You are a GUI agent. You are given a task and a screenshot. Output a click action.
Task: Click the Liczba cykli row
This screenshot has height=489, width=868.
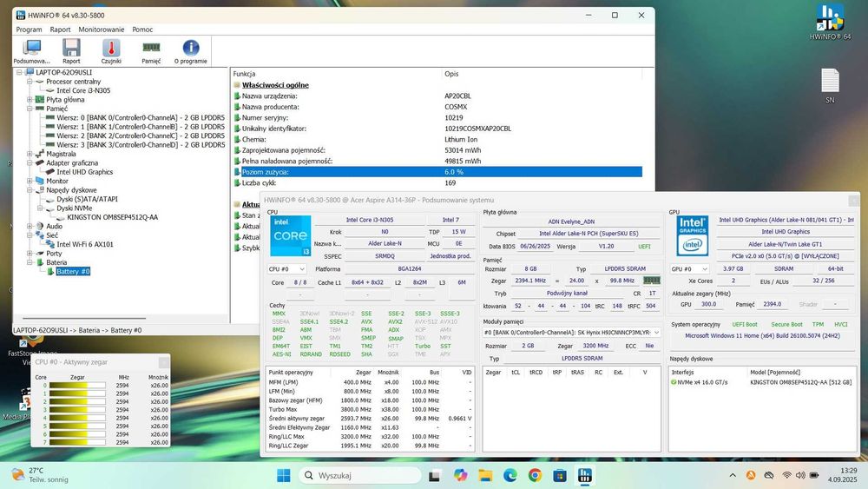tap(437, 182)
